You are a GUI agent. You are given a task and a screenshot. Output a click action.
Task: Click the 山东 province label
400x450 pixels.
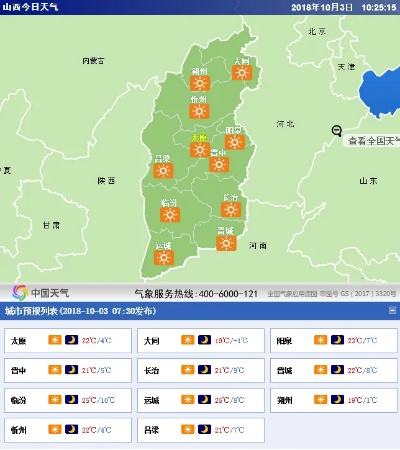[x=368, y=181]
